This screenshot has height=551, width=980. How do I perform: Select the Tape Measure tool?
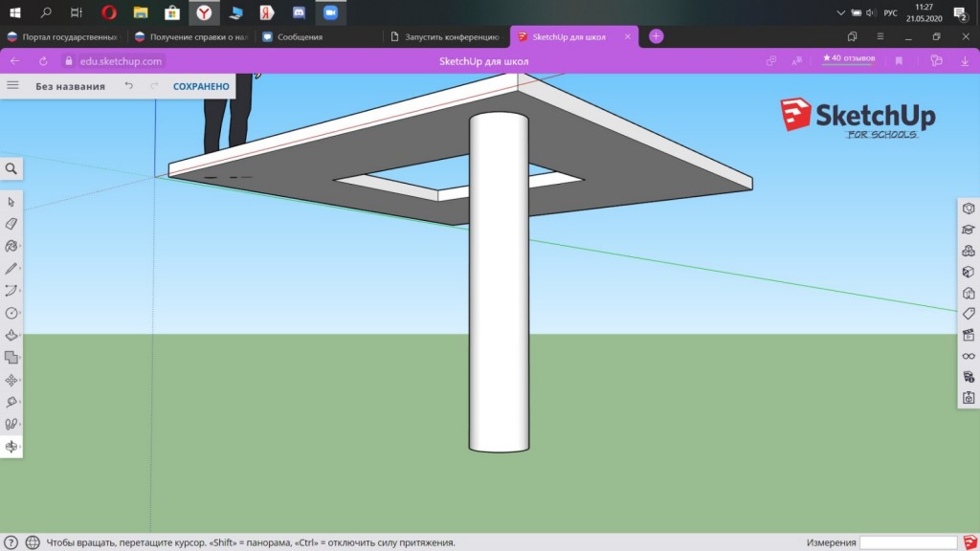(x=11, y=402)
